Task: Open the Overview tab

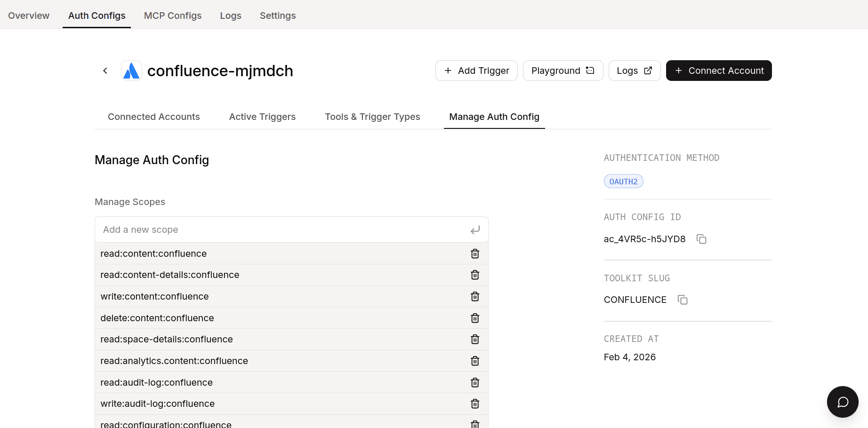Action: (29, 16)
